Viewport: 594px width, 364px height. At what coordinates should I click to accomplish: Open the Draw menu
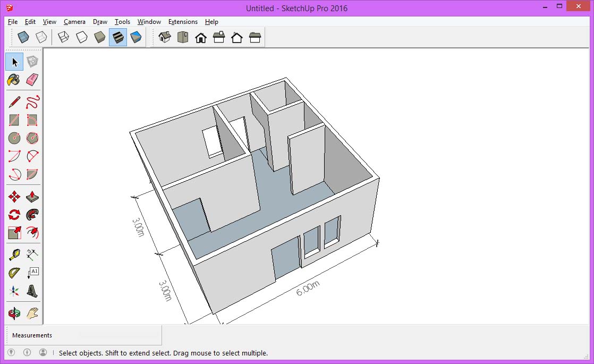click(x=100, y=22)
